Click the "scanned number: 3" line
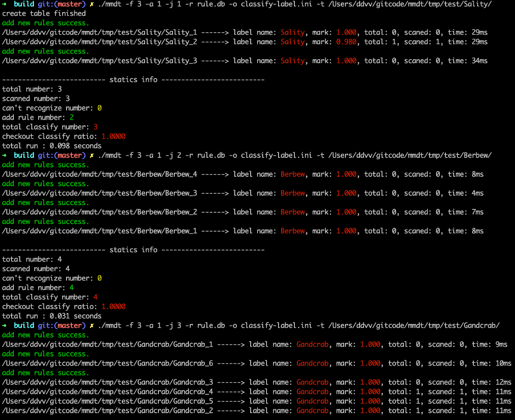 pyautogui.click(x=36, y=99)
